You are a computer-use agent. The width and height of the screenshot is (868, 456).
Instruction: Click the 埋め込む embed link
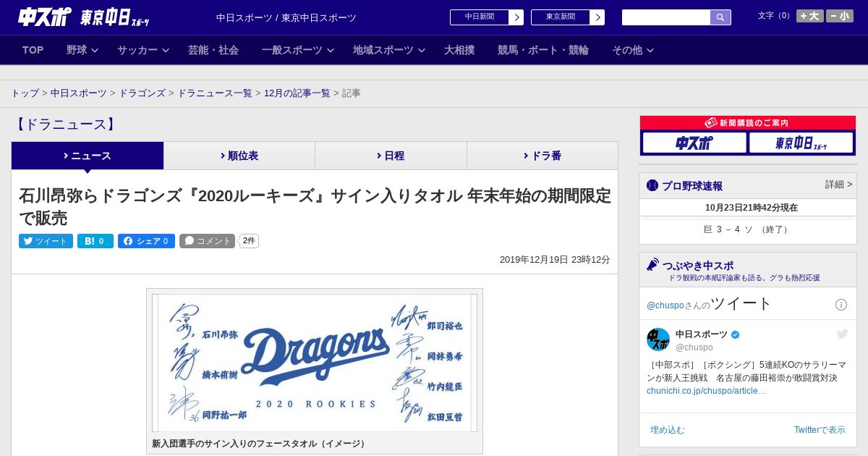667,430
